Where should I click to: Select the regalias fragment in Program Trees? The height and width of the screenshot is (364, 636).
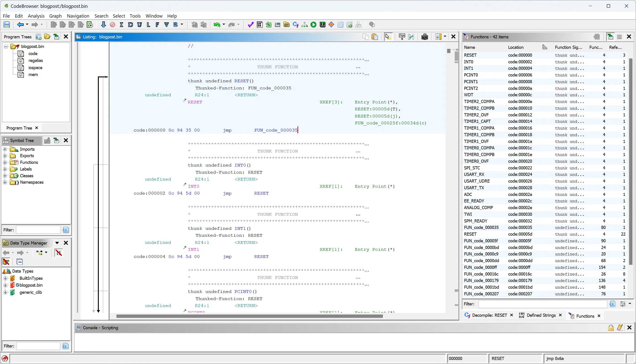[x=35, y=60]
